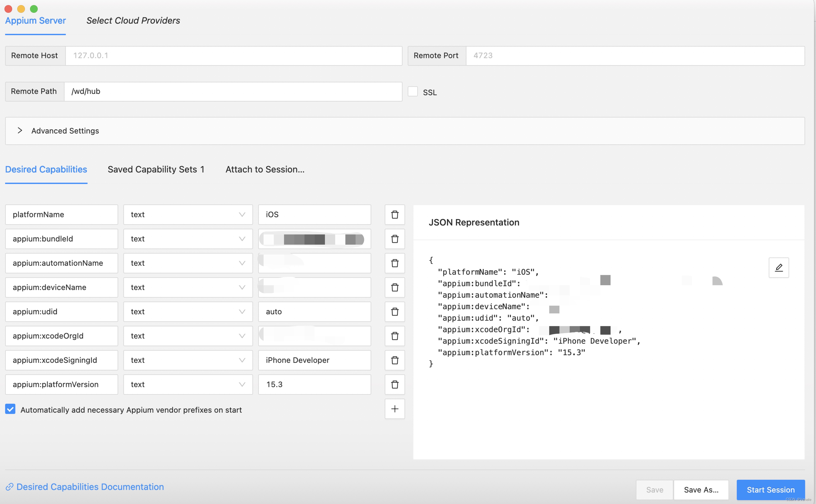Switch to Saved Capability Sets tab

click(x=156, y=169)
